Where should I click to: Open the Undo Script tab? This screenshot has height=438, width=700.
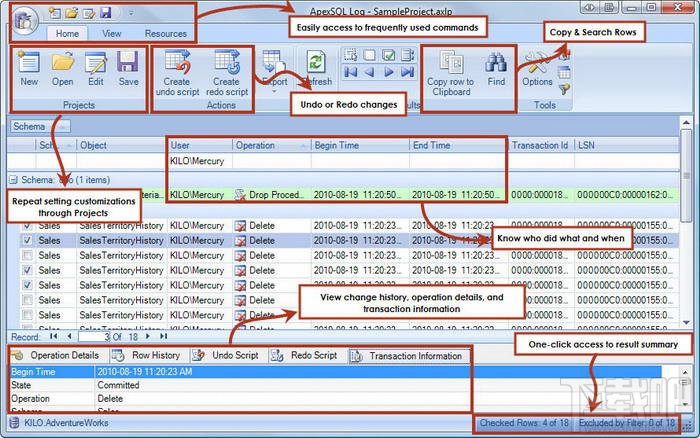click(227, 355)
